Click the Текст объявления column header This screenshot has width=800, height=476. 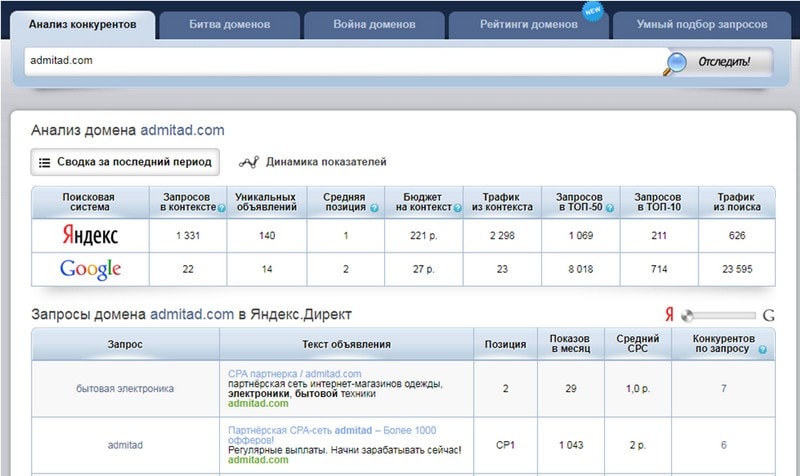tap(346, 344)
